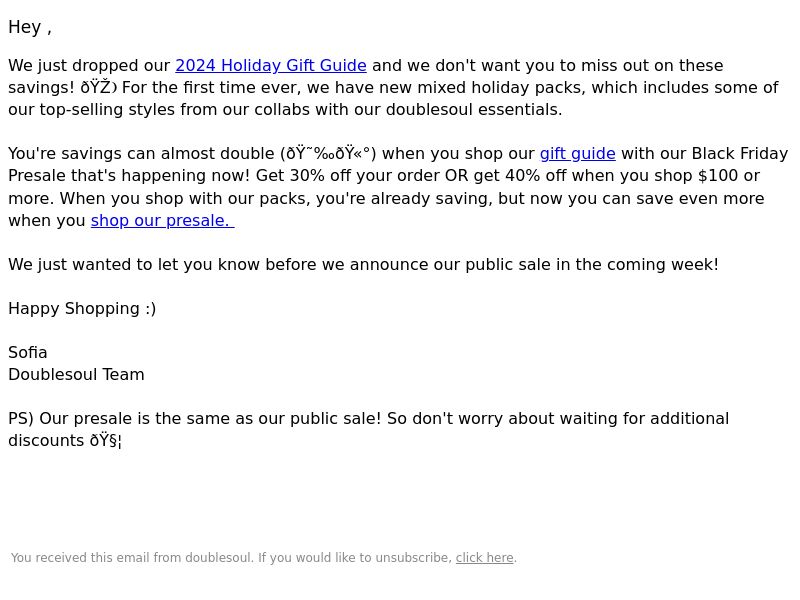Click the garbled emoji after 'savings!'
800x600 pixels.
point(98,87)
